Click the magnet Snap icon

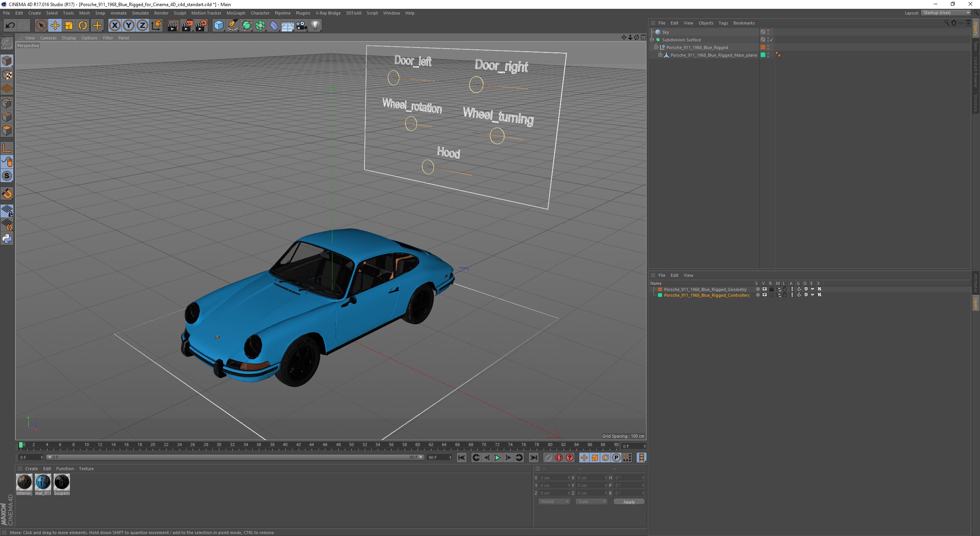click(7, 194)
